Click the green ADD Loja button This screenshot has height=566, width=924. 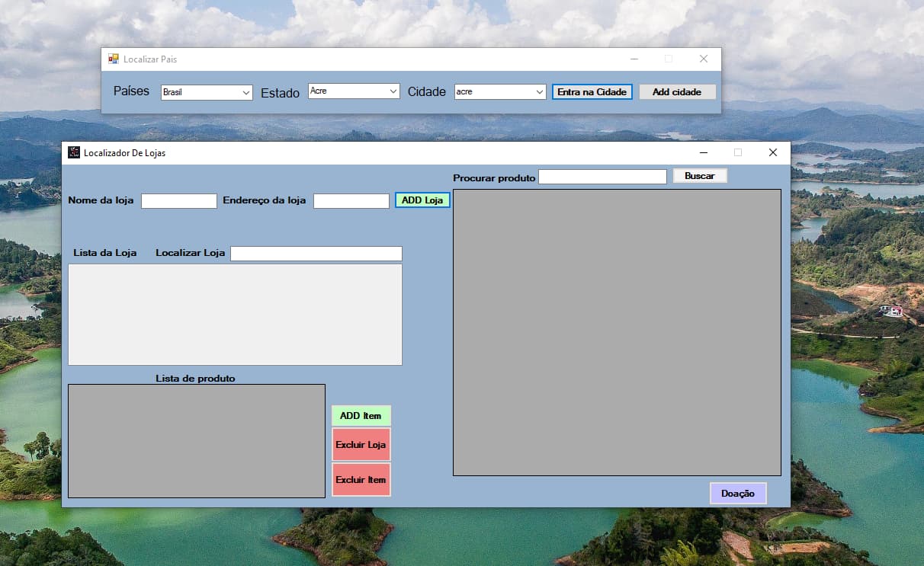point(422,200)
